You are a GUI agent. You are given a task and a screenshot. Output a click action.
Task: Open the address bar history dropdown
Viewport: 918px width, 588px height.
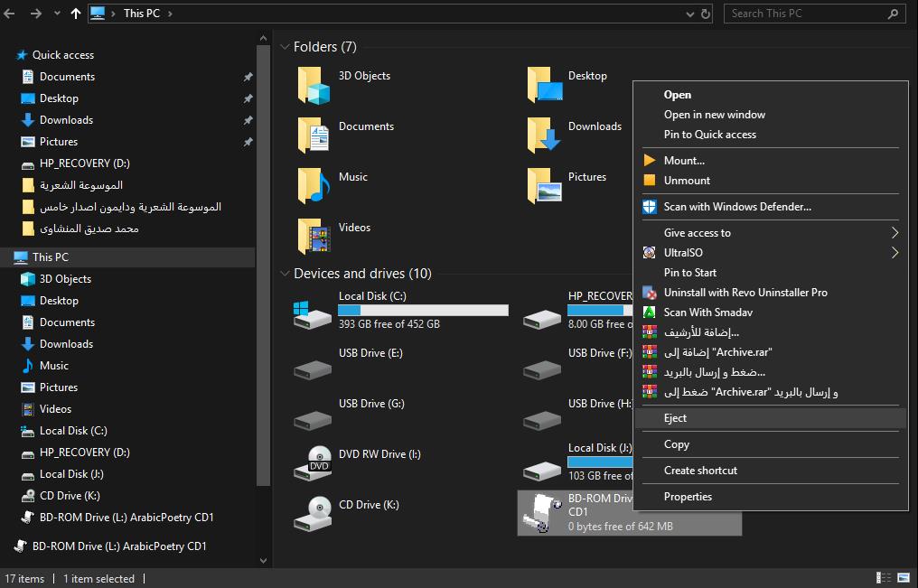688,14
